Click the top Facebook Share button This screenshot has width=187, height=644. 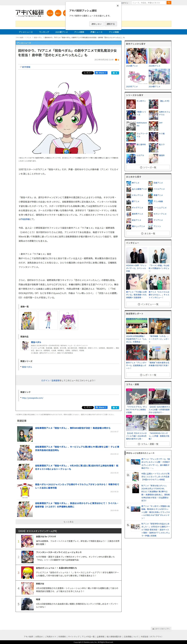coord(101,73)
